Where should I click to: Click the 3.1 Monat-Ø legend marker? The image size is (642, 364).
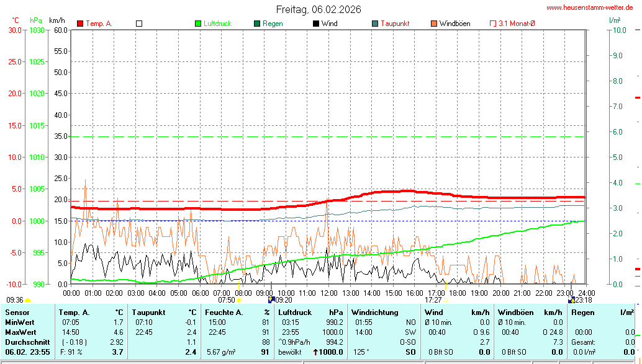(493, 24)
